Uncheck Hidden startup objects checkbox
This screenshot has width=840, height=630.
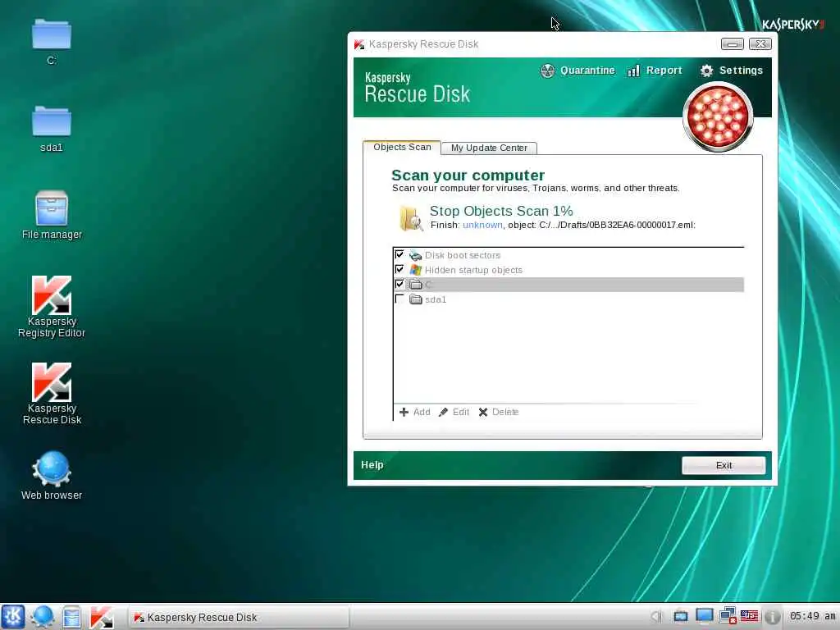point(399,269)
